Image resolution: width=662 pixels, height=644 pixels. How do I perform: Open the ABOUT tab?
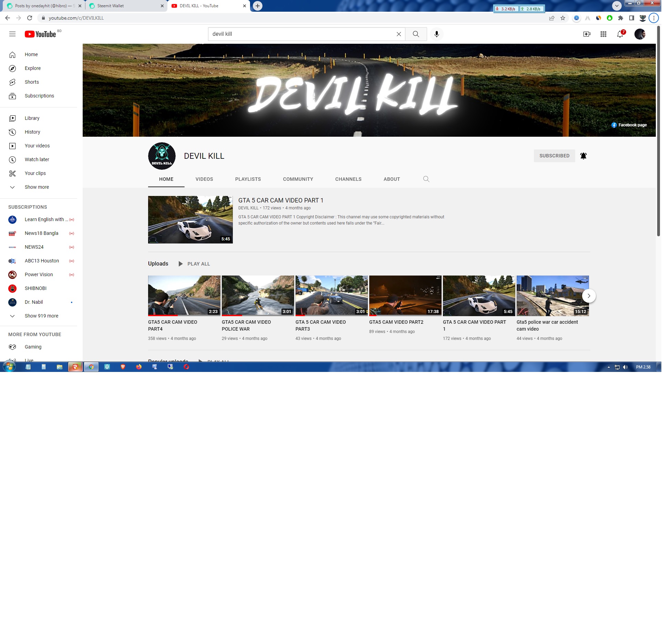[x=392, y=179]
